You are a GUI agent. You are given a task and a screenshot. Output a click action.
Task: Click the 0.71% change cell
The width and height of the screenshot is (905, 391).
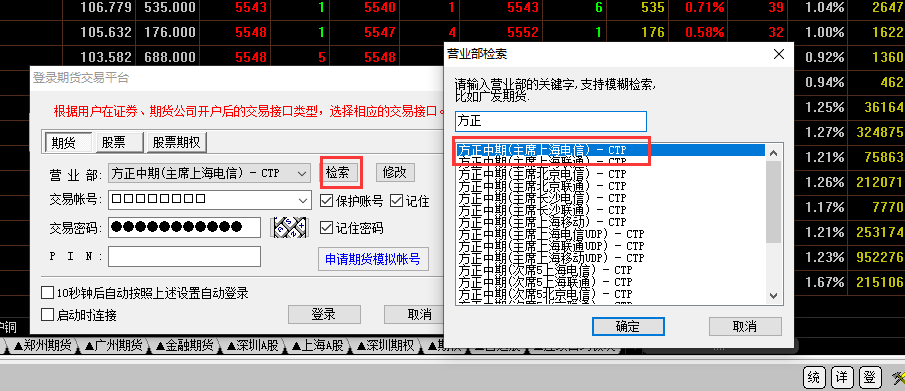705,8
